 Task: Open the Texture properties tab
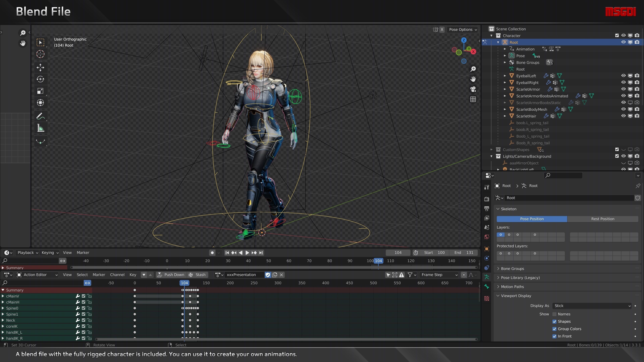click(x=487, y=298)
